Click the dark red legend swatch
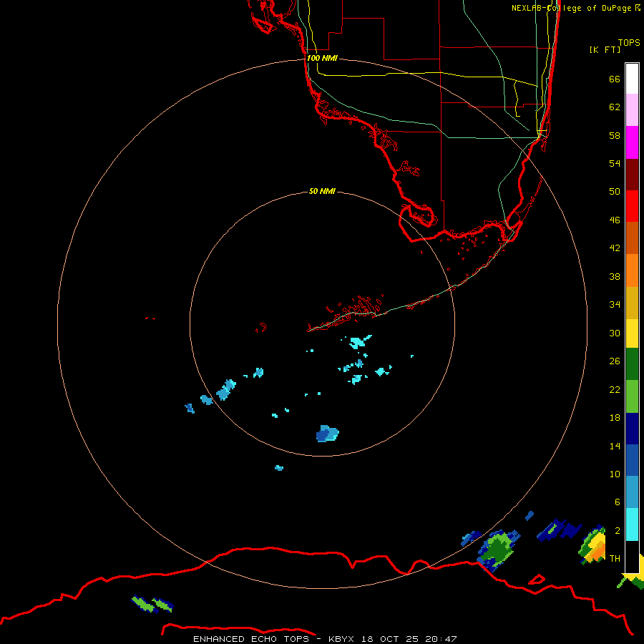Screen dimensions: 644x644 pyautogui.click(x=632, y=175)
